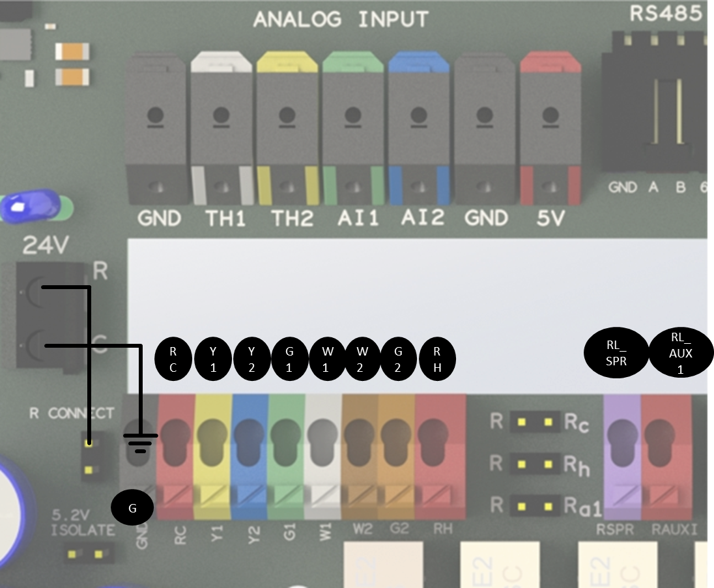
Task: Click the RL_SPR relay label
Action: point(615,352)
